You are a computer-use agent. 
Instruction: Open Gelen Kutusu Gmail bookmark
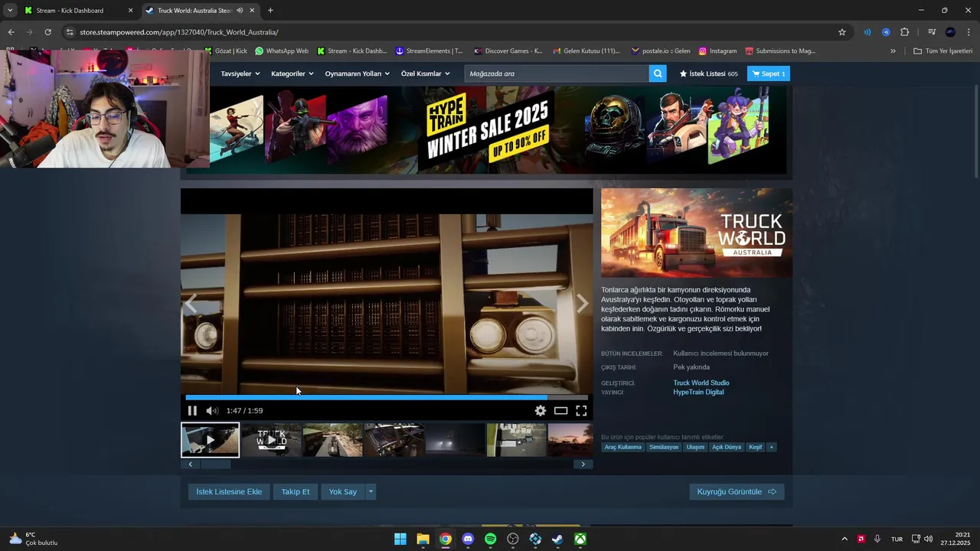[x=586, y=51]
